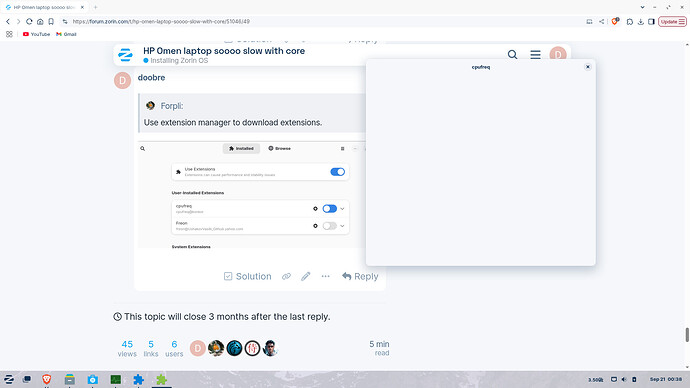Edit the post with the pencil icon
The image size is (690, 388).
[x=305, y=276]
